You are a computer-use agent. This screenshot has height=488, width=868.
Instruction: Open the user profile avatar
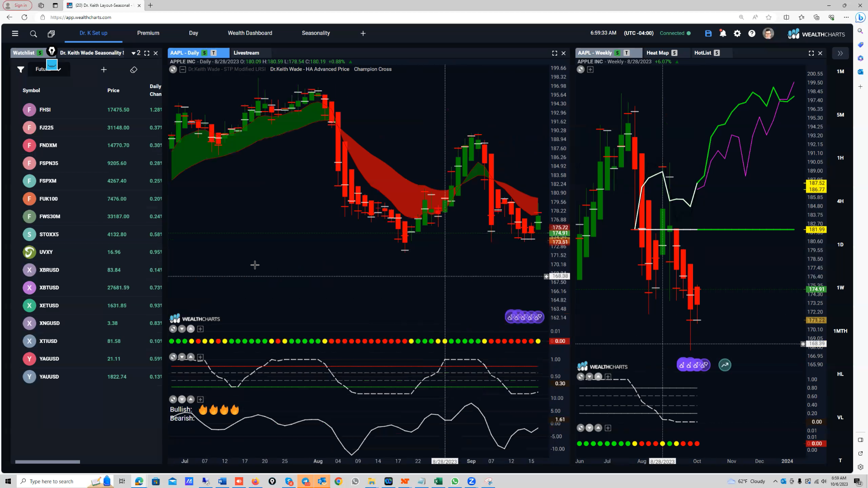[x=768, y=33]
